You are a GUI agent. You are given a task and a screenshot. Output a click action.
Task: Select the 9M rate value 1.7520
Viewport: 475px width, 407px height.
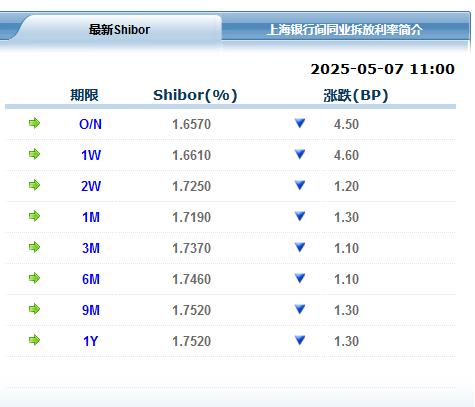[192, 310]
